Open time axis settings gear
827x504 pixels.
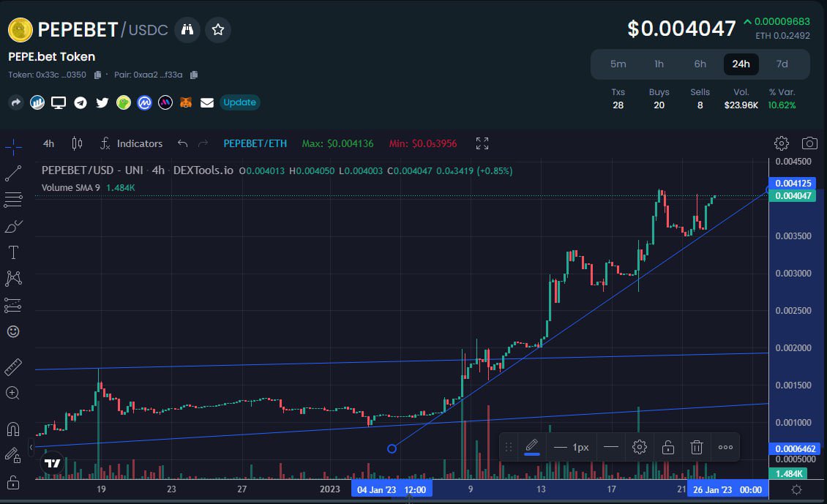(x=796, y=490)
